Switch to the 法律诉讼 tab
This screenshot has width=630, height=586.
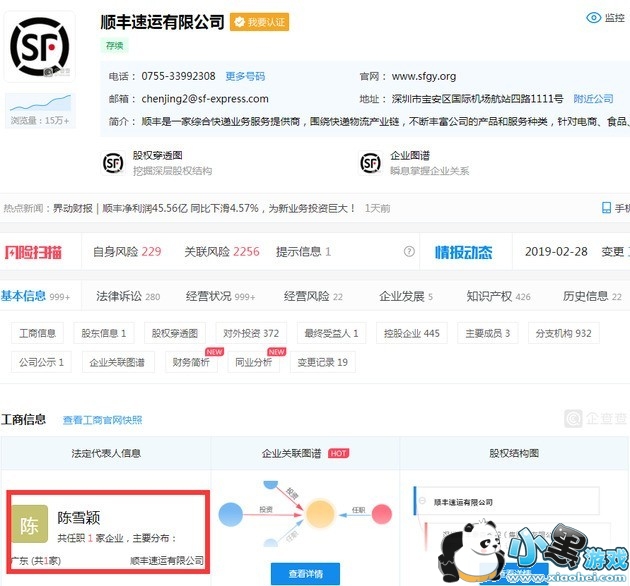pos(128,297)
